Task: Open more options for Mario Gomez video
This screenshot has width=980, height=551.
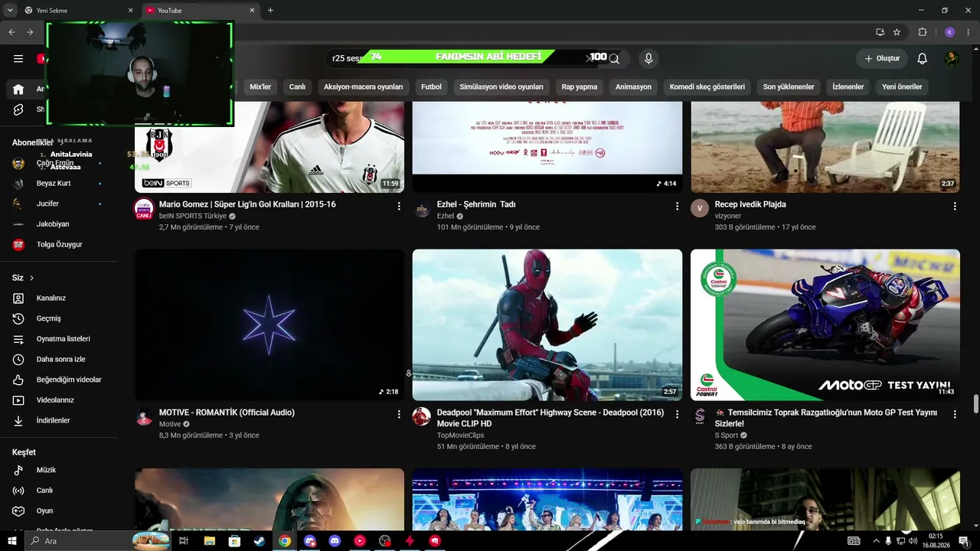Action: 399,206
